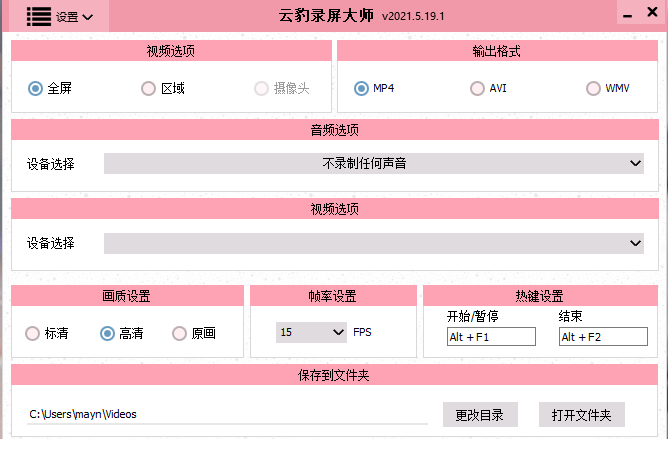Click the 更改目录 button

pos(480,415)
